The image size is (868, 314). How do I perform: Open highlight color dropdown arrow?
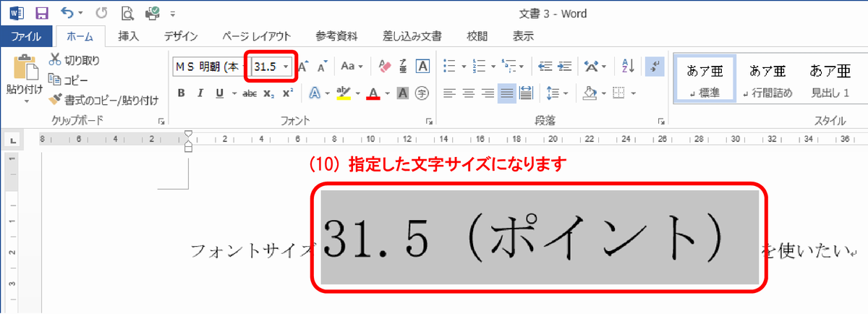tap(357, 93)
